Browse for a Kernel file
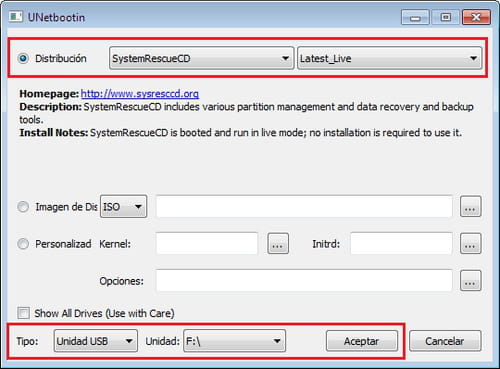This screenshot has height=369, width=500. (278, 244)
